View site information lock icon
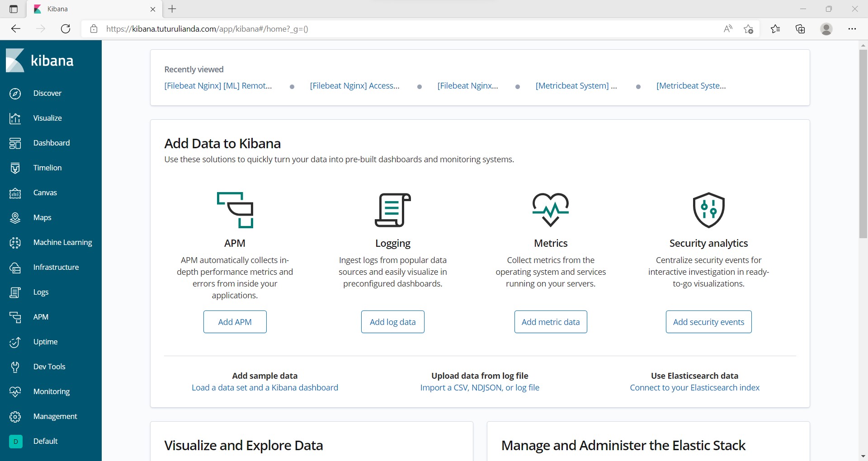The image size is (868, 461). coord(94,29)
